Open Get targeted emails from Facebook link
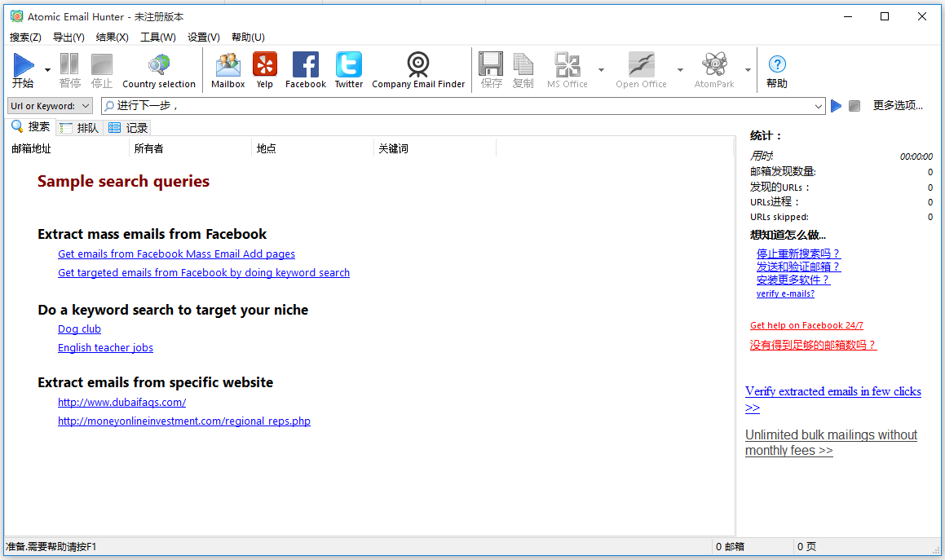 pos(204,272)
